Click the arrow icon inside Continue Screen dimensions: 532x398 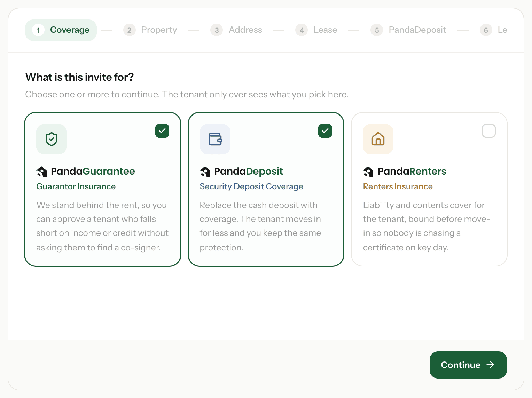(491, 365)
